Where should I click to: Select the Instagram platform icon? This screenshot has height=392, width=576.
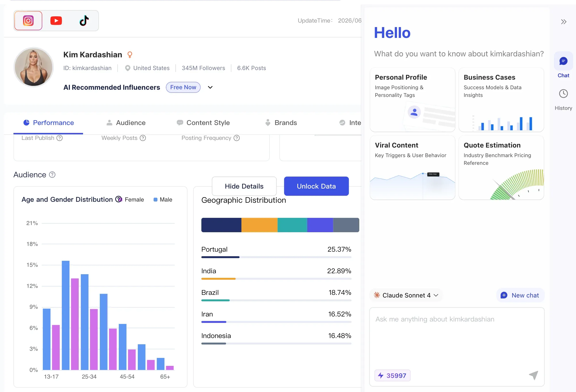(28, 21)
